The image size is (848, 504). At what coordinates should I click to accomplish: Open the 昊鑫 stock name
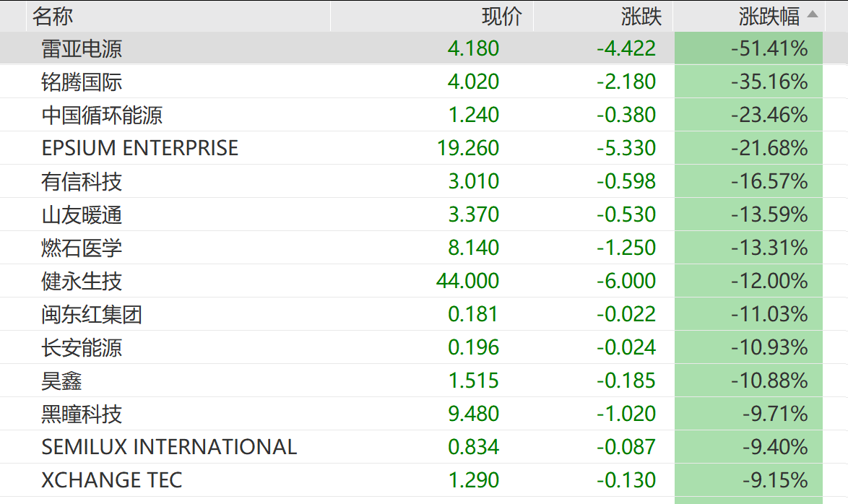(61, 381)
